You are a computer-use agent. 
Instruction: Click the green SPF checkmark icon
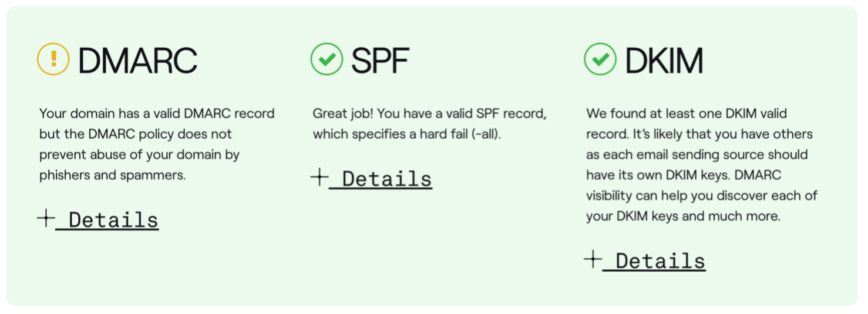(327, 59)
